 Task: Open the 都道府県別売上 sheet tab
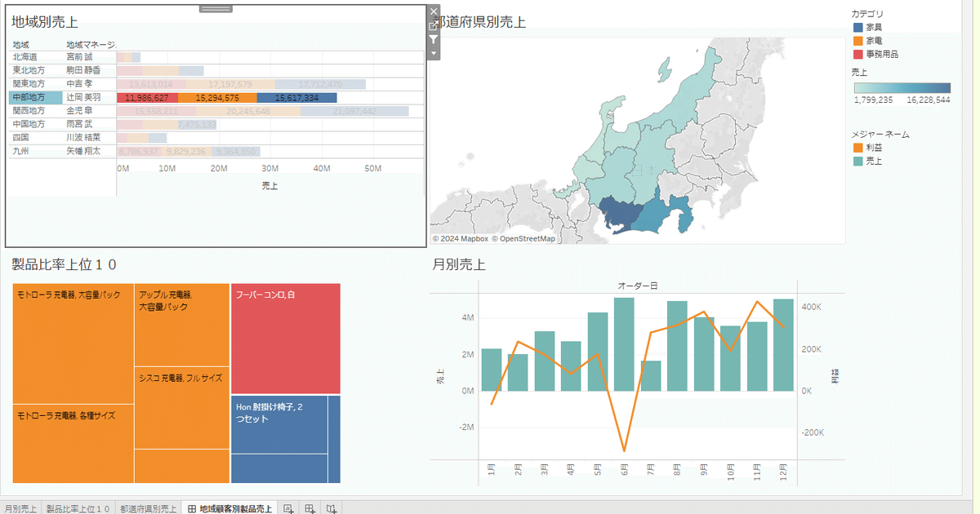click(x=148, y=508)
